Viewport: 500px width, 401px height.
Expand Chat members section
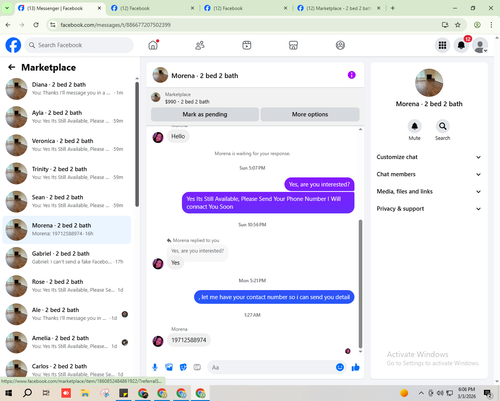tap(429, 174)
